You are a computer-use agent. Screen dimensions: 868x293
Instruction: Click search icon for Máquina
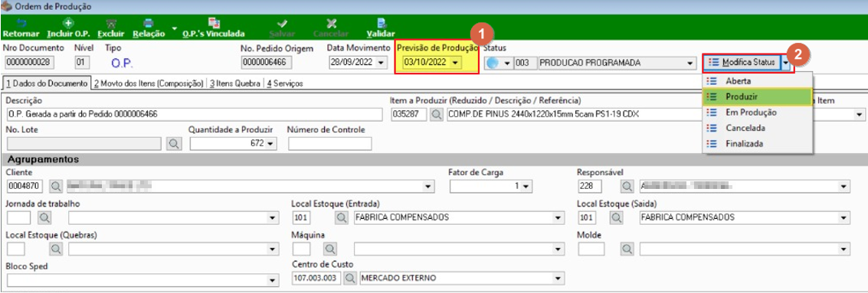pyautogui.click(x=330, y=249)
